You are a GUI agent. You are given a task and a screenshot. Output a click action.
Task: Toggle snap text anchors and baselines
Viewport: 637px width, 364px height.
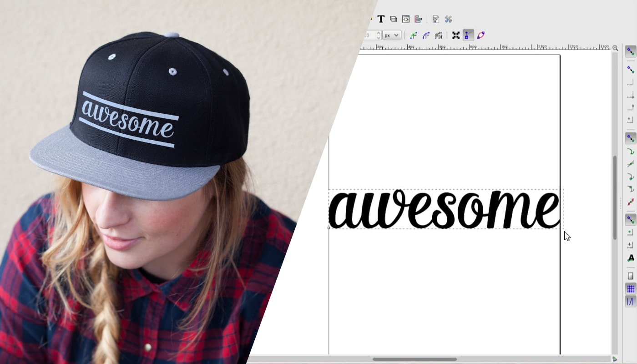tap(630, 258)
